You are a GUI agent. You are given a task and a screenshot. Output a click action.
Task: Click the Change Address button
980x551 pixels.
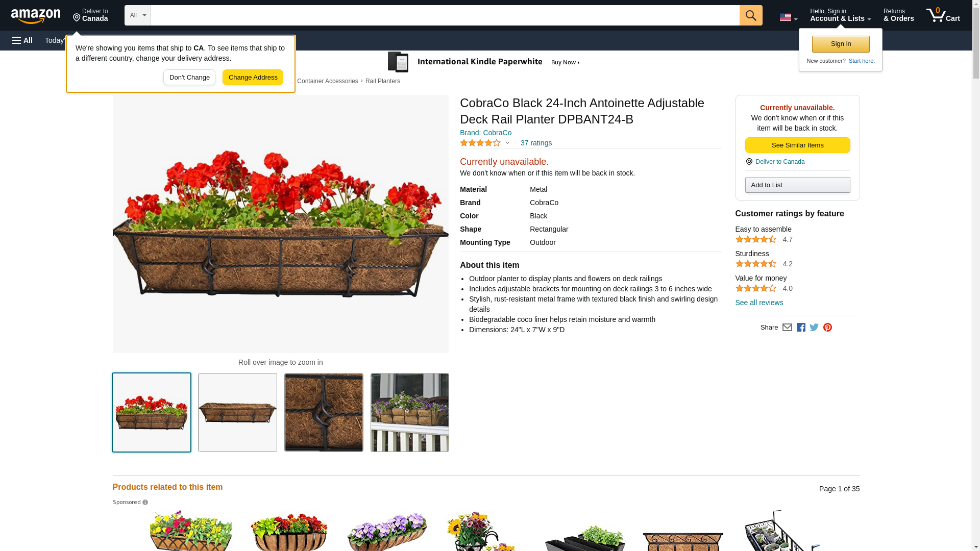coord(253,78)
